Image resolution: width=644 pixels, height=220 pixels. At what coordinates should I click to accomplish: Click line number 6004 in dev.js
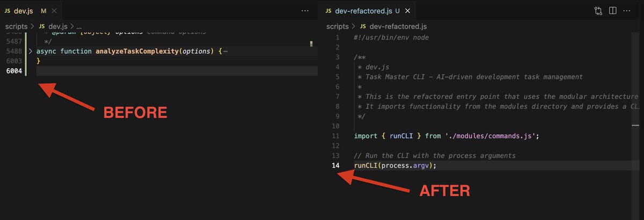tap(13, 71)
